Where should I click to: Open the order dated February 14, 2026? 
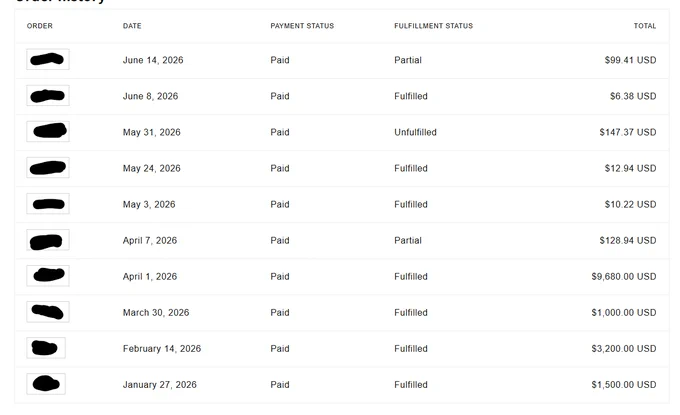coord(46,348)
